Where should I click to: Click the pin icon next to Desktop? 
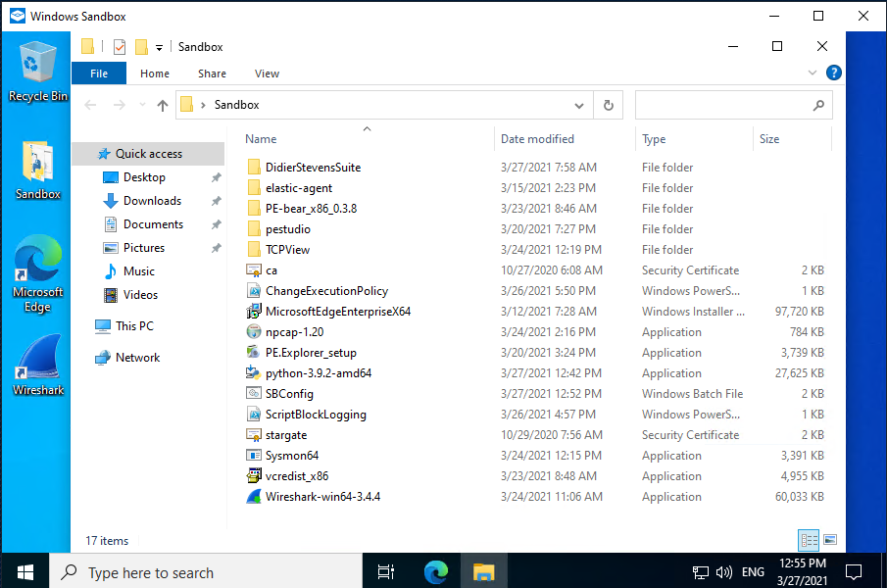pos(216,177)
